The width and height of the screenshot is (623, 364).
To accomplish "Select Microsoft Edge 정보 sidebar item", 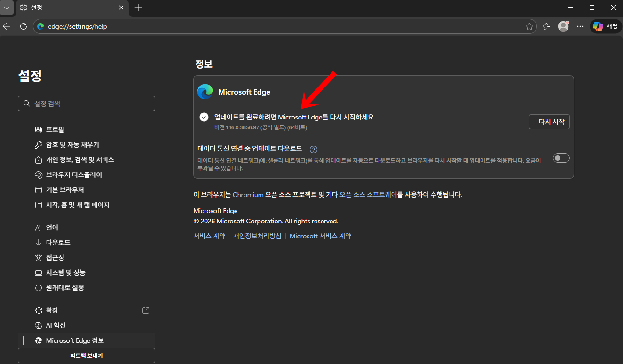I will tap(87, 340).
